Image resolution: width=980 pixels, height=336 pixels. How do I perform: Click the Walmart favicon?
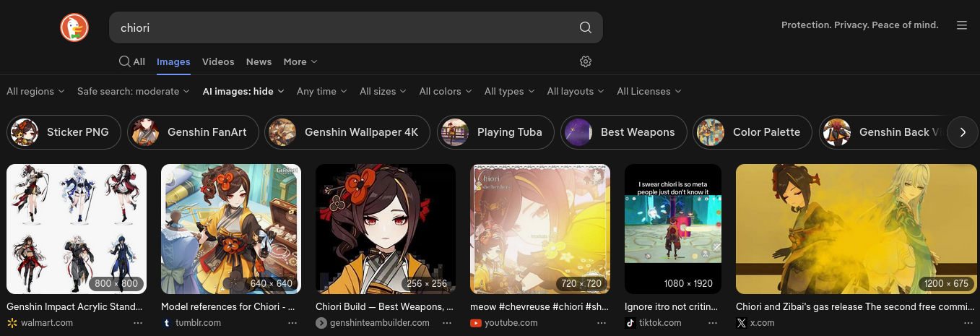pyautogui.click(x=12, y=323)
